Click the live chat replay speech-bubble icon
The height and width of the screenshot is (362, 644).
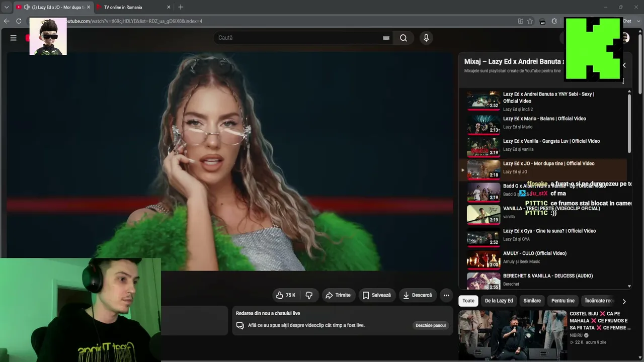[240, 325]
